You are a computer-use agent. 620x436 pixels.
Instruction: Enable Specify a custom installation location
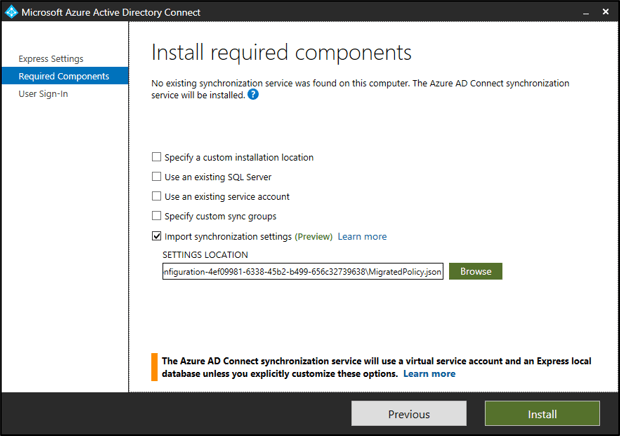click(x=156, y=157)
